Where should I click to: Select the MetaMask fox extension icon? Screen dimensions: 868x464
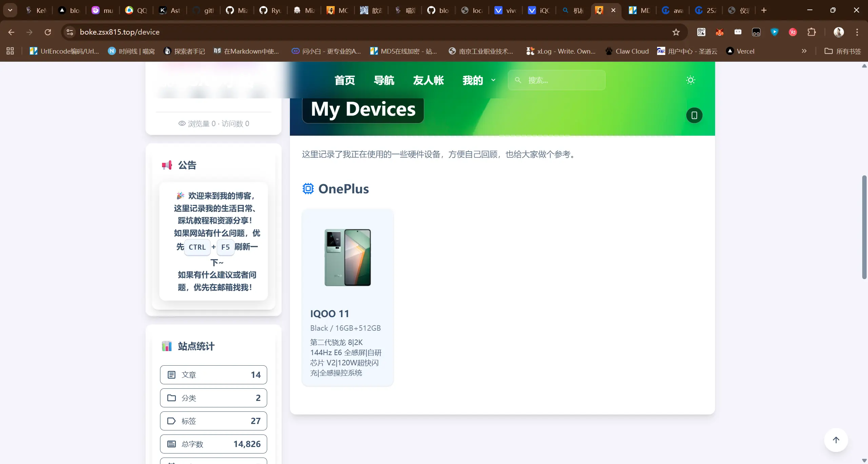(x=719, y=32)
